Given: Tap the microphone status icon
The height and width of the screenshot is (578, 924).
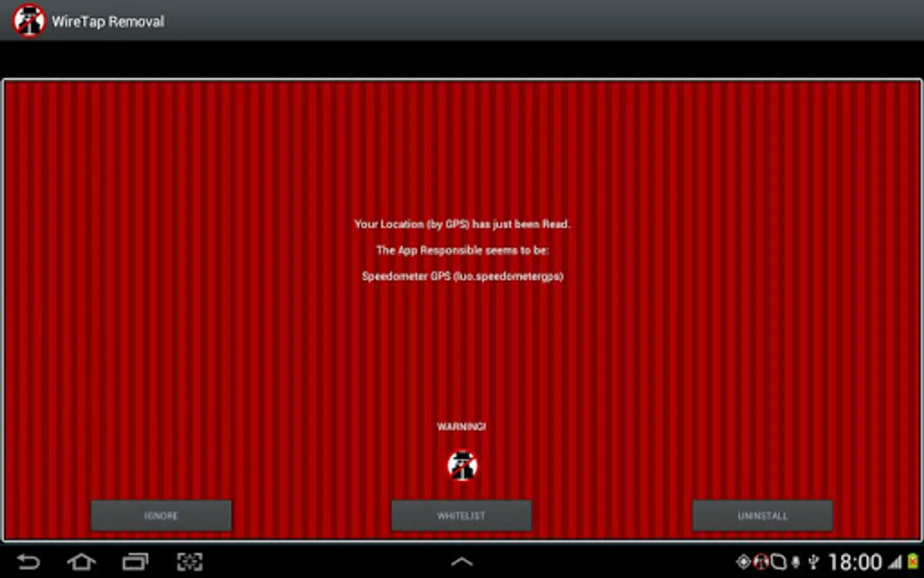Looking at the screenshot, I should [796, 563].
